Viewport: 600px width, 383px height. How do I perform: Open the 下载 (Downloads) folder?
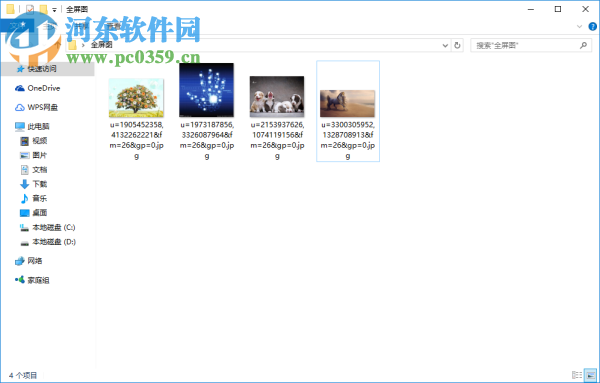[34, 184]
